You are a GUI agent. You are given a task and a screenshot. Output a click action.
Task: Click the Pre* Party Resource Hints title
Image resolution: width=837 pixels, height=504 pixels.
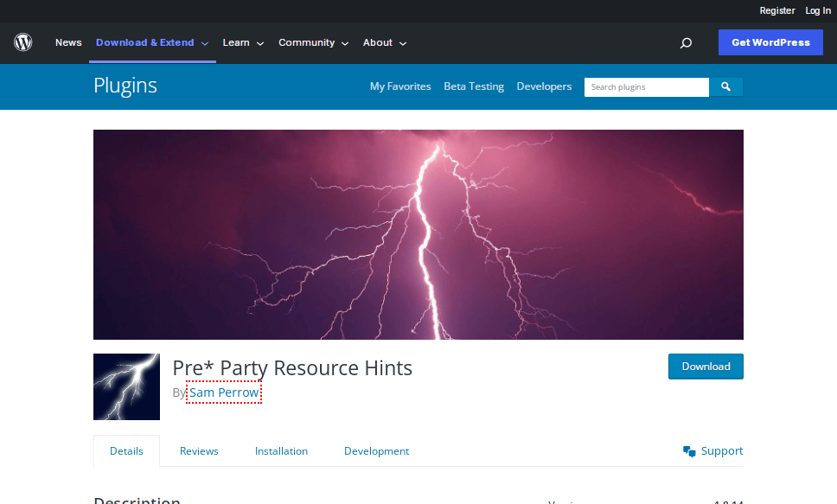(292, 368)
